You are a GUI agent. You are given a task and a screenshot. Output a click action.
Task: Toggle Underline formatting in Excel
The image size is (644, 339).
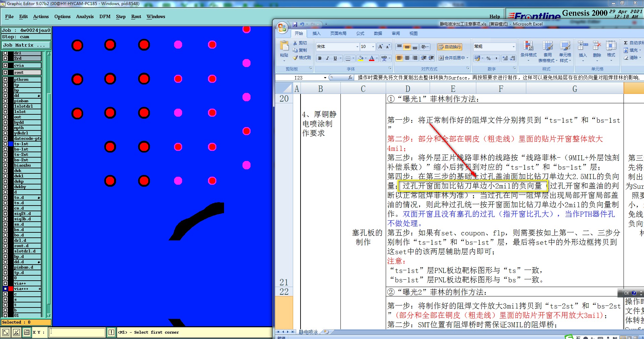335,58
